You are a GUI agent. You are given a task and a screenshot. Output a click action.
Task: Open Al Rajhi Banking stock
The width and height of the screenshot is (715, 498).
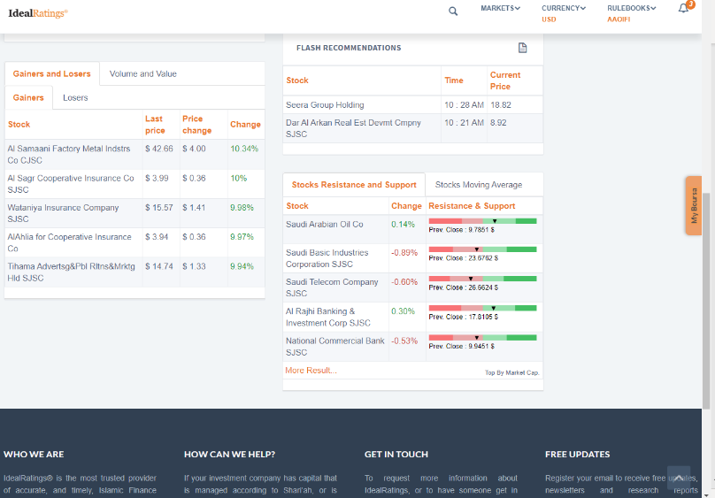coord(328,317)
